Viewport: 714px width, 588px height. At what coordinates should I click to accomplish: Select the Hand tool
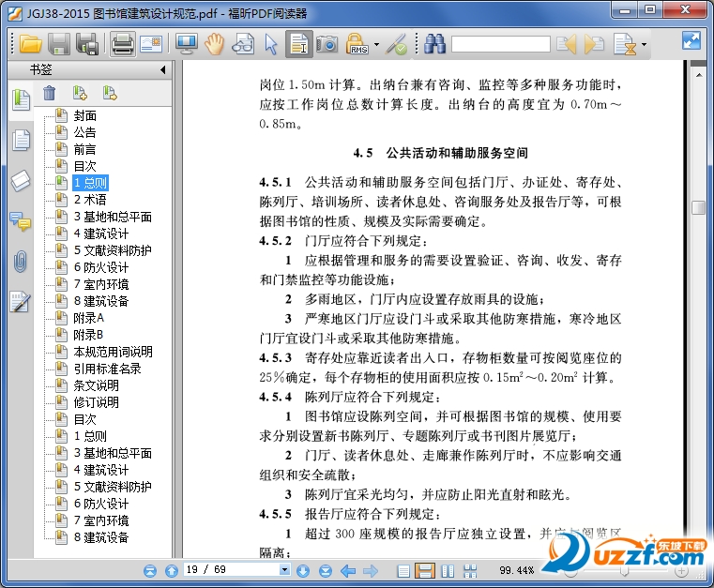(214, 45)
